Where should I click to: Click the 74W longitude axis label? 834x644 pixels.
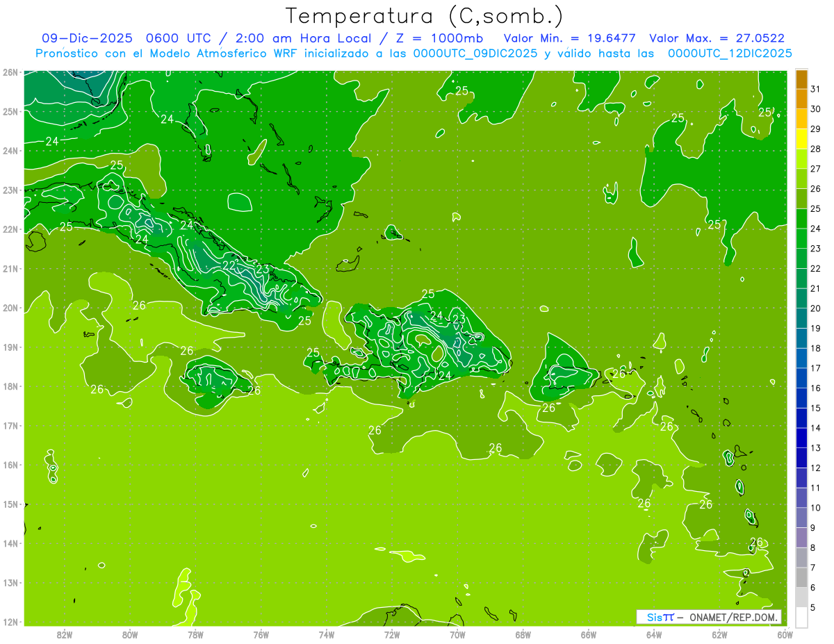click(326, 634)
